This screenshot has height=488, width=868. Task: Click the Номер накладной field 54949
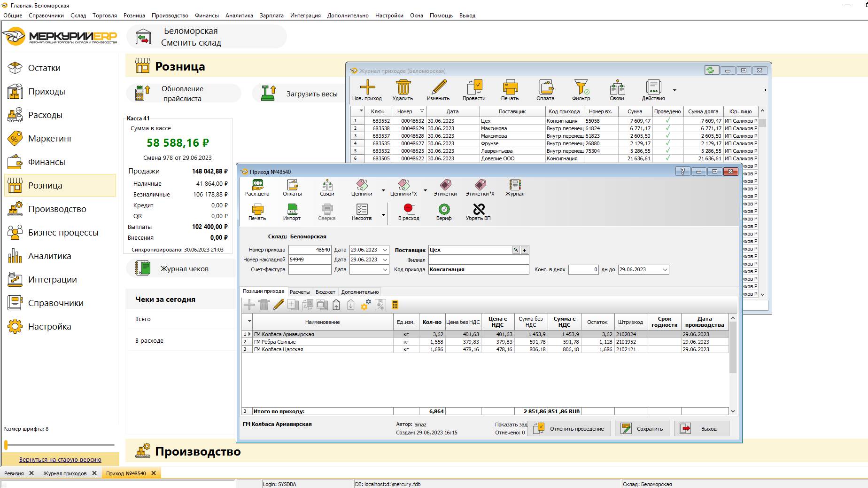(310, 260)
